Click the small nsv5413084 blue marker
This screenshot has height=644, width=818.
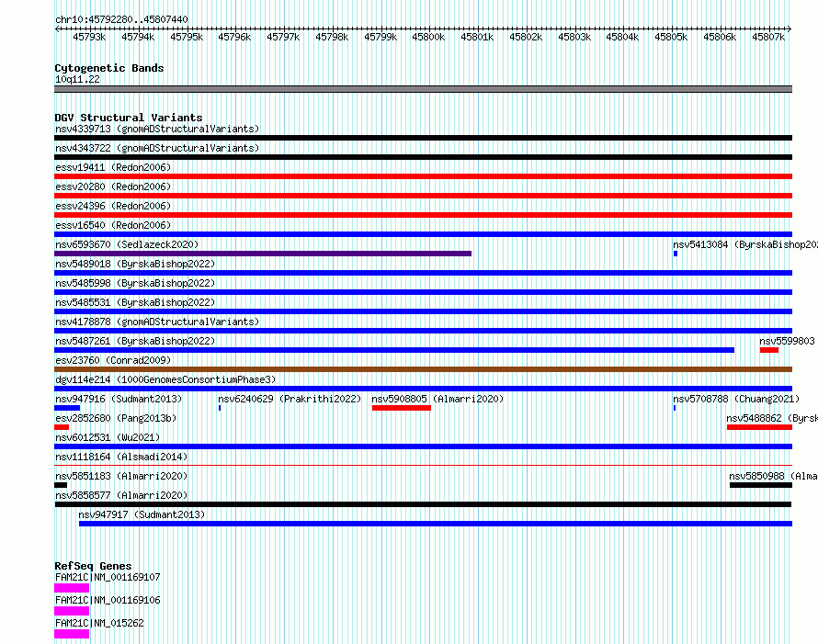(676, 254)
